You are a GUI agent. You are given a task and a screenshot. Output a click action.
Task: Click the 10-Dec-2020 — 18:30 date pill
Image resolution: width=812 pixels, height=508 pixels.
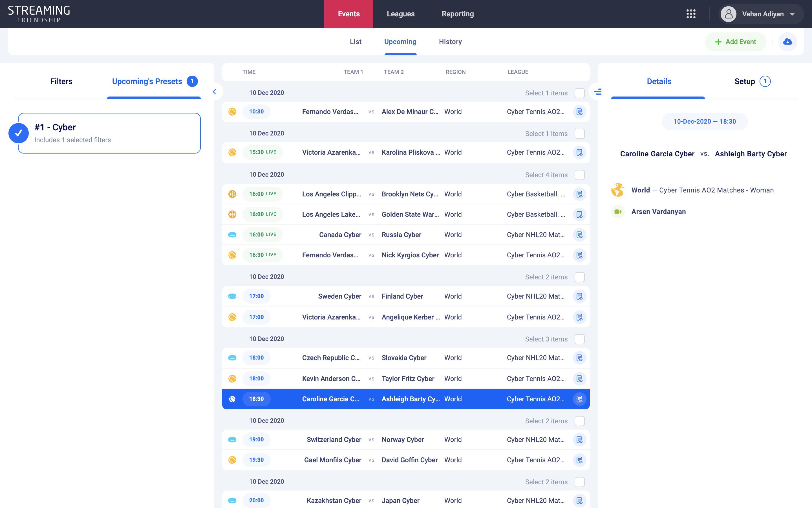pos(705,122)
